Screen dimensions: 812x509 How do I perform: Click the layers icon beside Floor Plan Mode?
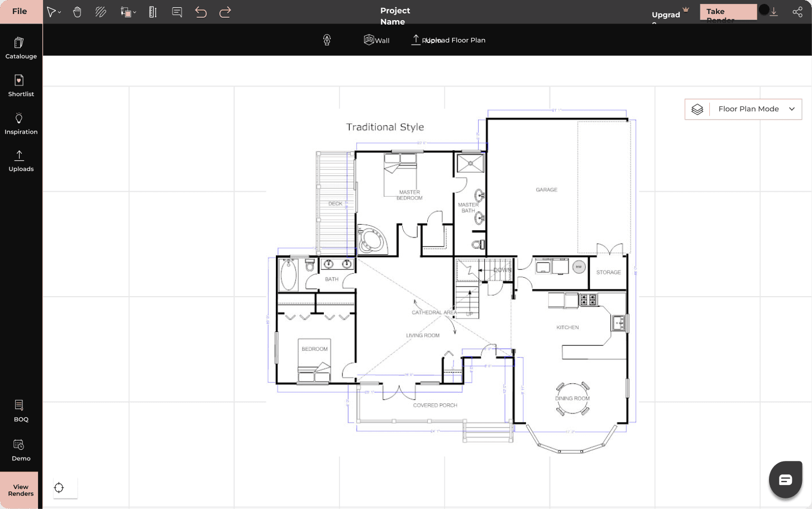coord(697,109)
